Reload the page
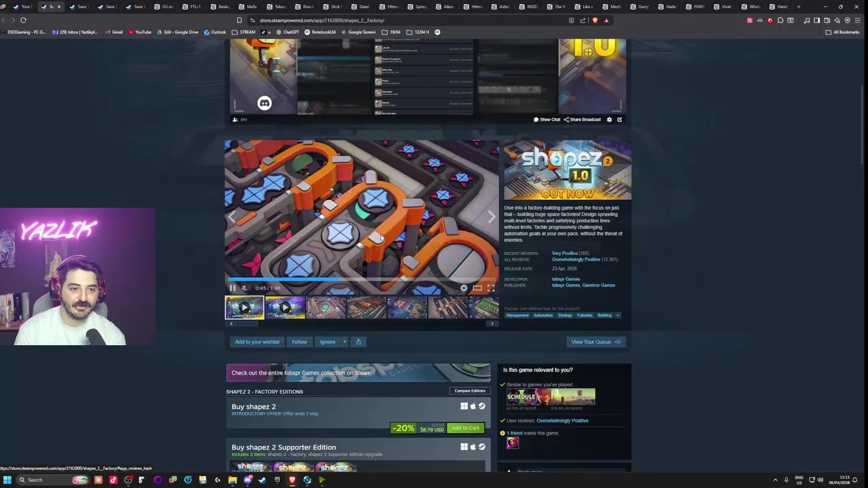Image resolution: width=868 pixels, height=488 pixels. pos(23,20)
